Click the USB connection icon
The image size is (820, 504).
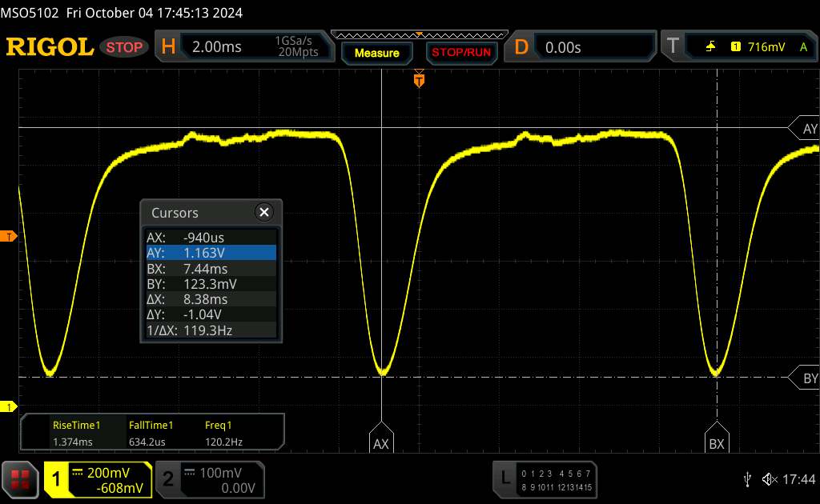coord(747,479)
